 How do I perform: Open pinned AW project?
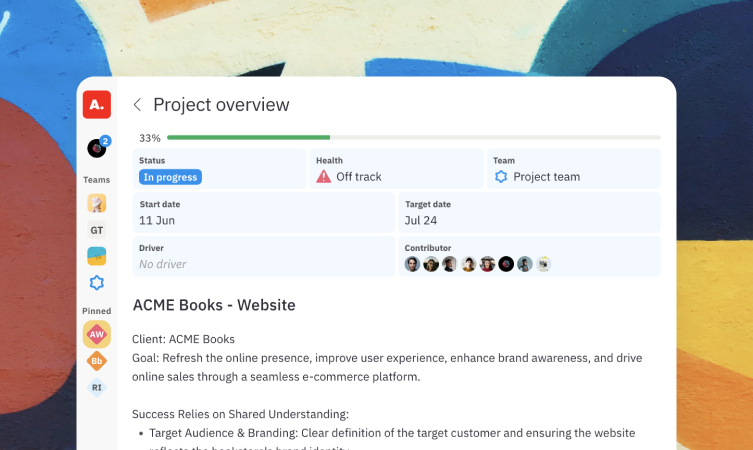click(97, 334)
